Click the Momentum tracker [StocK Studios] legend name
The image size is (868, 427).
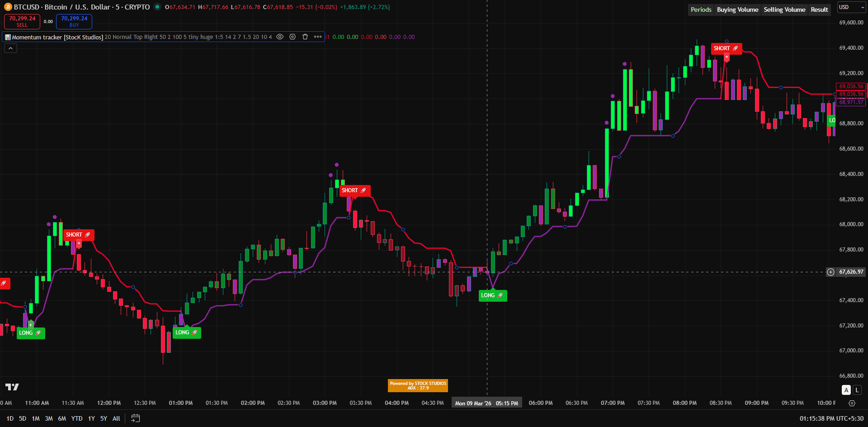pos(57,37)
